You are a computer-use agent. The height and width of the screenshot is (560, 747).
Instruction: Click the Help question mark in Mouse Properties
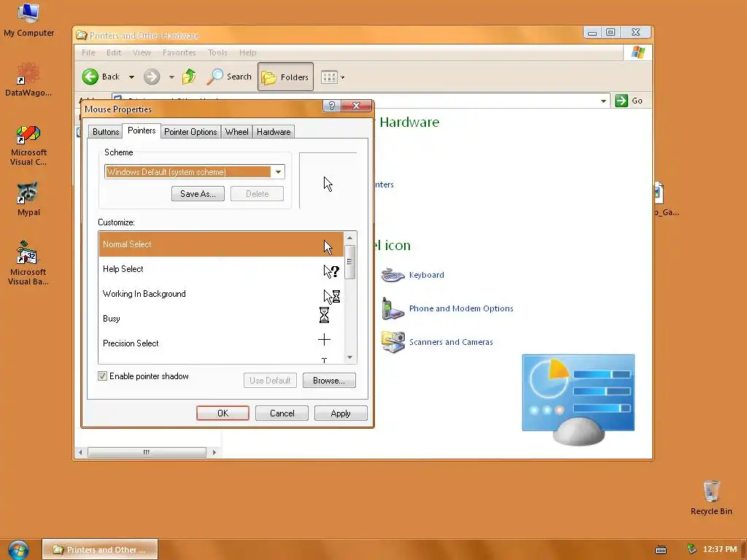pos(332,106)
